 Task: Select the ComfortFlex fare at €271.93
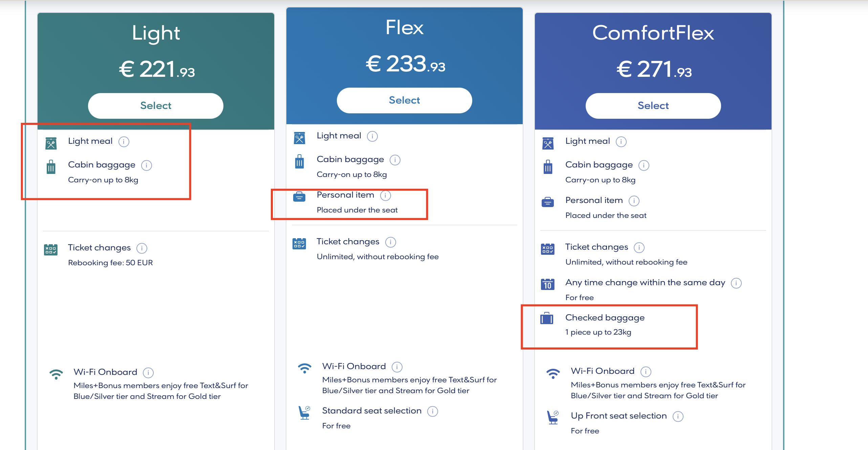pyautogui.click(x=653, y=106)
